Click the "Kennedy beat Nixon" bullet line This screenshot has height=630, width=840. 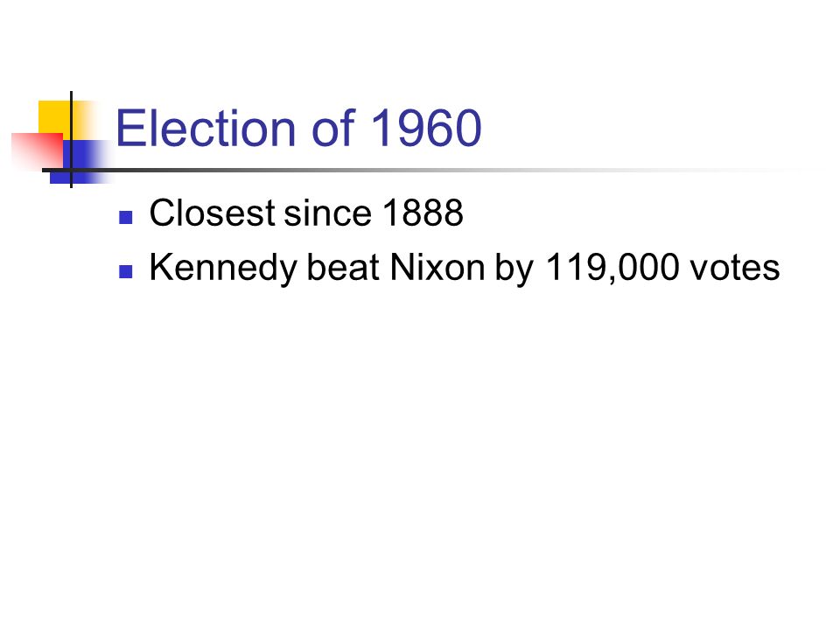(x=465, y=268)
